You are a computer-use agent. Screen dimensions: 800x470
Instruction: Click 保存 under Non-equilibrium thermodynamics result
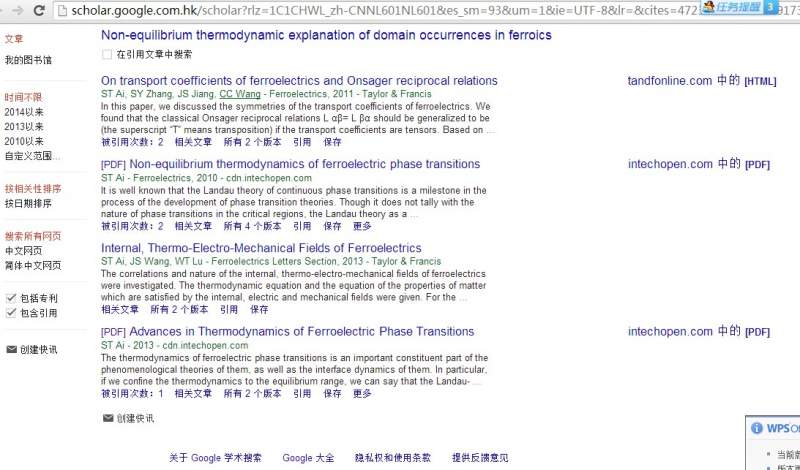coord(332,226)
